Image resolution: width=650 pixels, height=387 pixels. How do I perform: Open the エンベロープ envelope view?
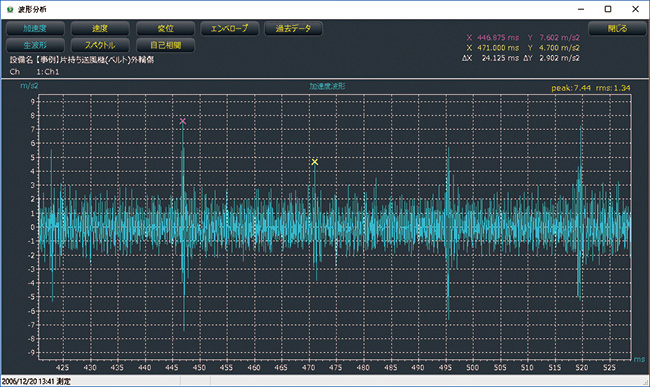click(x=230, y=29)
